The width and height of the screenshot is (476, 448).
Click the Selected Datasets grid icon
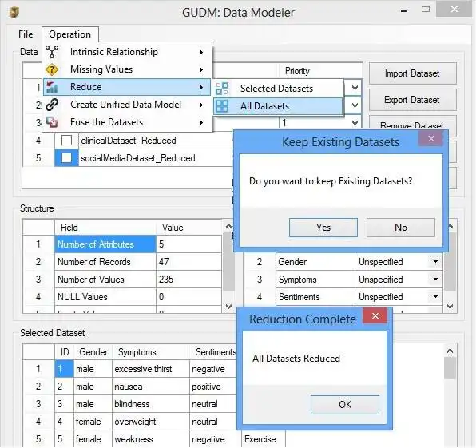pos(222,89)
